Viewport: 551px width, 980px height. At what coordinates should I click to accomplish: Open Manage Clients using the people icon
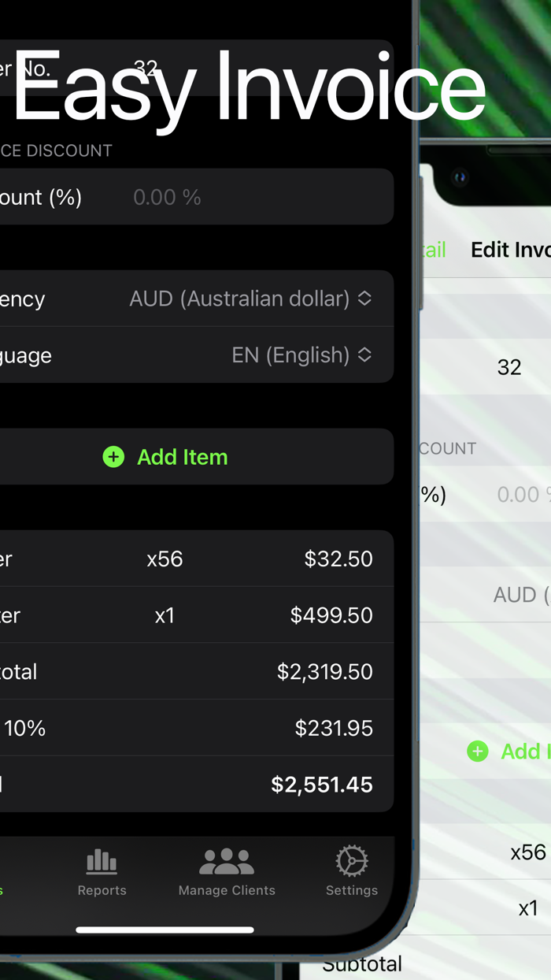226,865
